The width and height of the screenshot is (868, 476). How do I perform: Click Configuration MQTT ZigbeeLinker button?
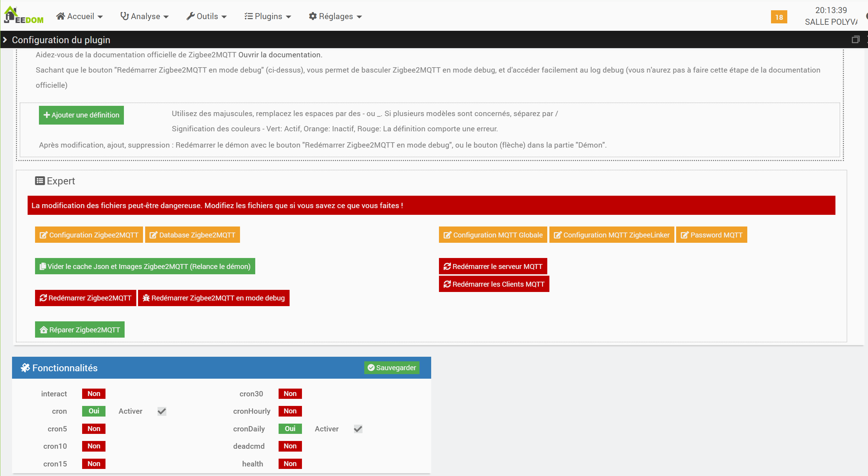[x=611, y=235]
